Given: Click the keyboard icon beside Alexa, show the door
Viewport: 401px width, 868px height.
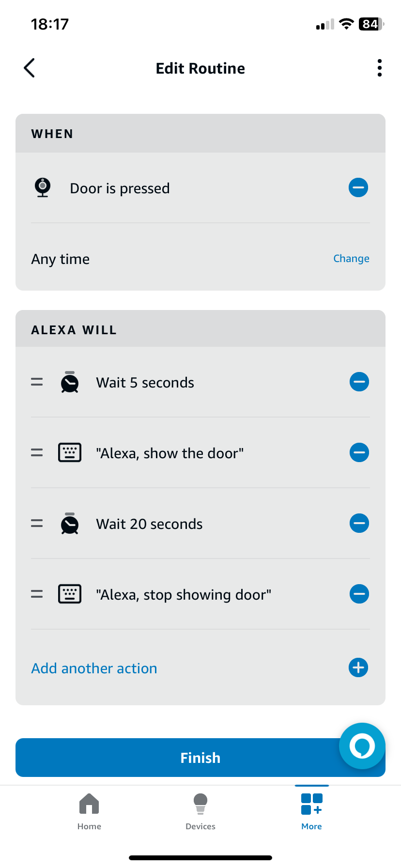Looking at the screenshot, I should click(69, 452).
